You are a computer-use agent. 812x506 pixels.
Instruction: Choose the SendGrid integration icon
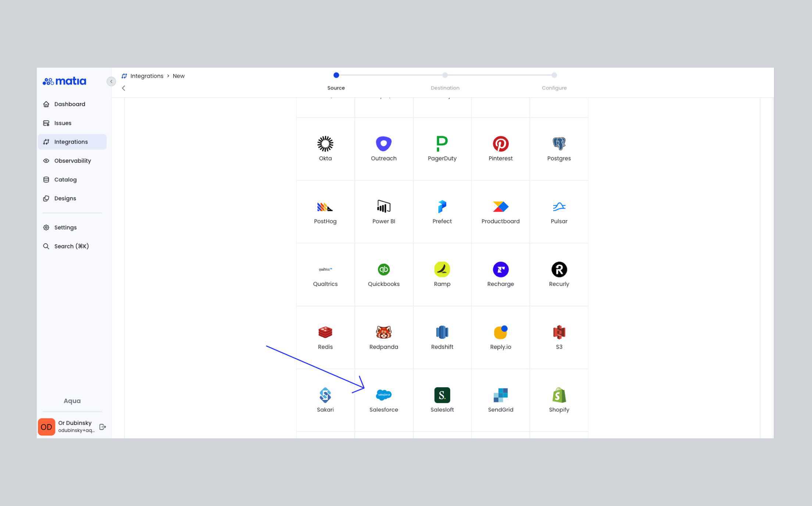click(500, 400)
